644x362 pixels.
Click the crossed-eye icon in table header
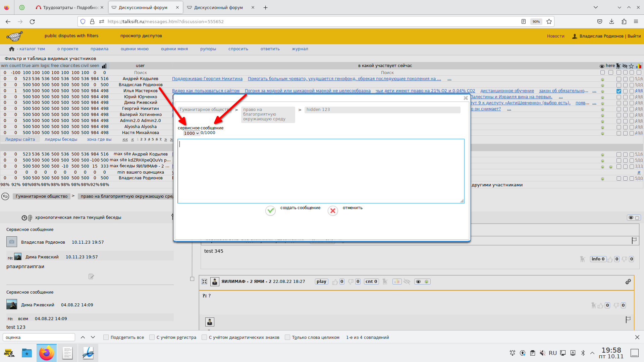(625, 66)
